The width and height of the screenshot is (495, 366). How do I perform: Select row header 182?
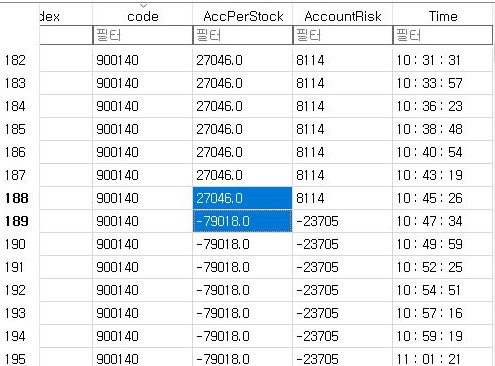click(x=19, y=60)
